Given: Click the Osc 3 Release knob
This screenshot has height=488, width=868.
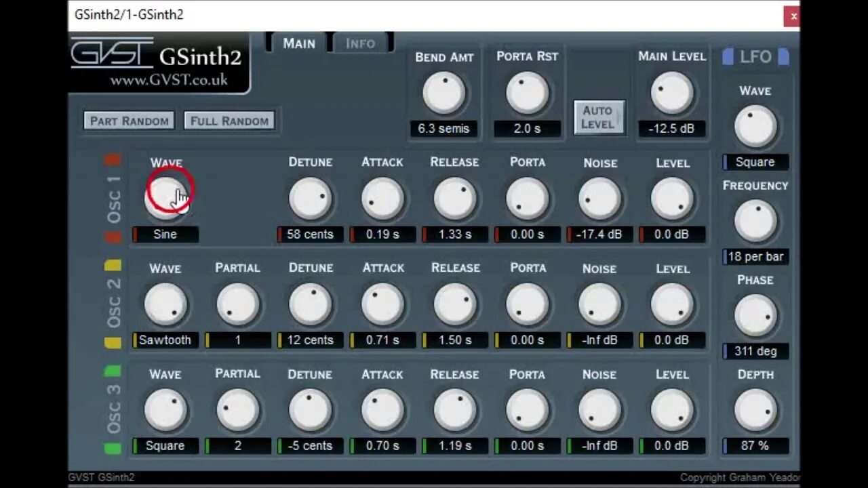Looking at the screenshot, I should [455, 410].
